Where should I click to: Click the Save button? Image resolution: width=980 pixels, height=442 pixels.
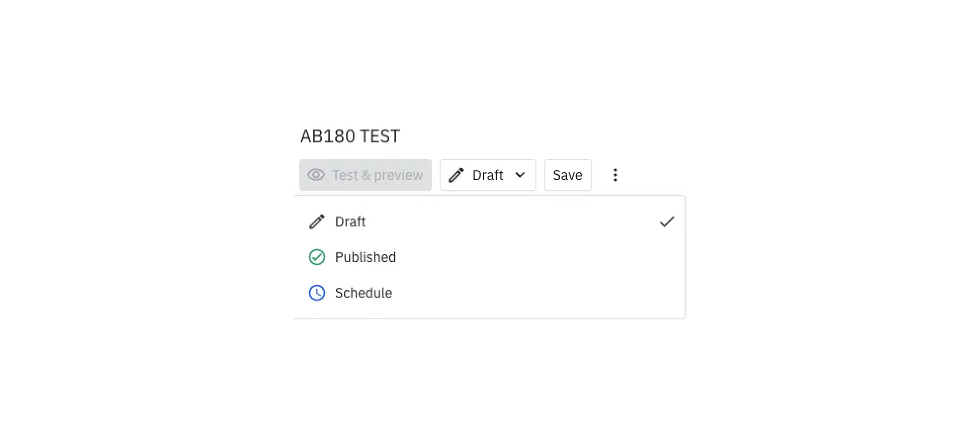(x=568, y=175)
